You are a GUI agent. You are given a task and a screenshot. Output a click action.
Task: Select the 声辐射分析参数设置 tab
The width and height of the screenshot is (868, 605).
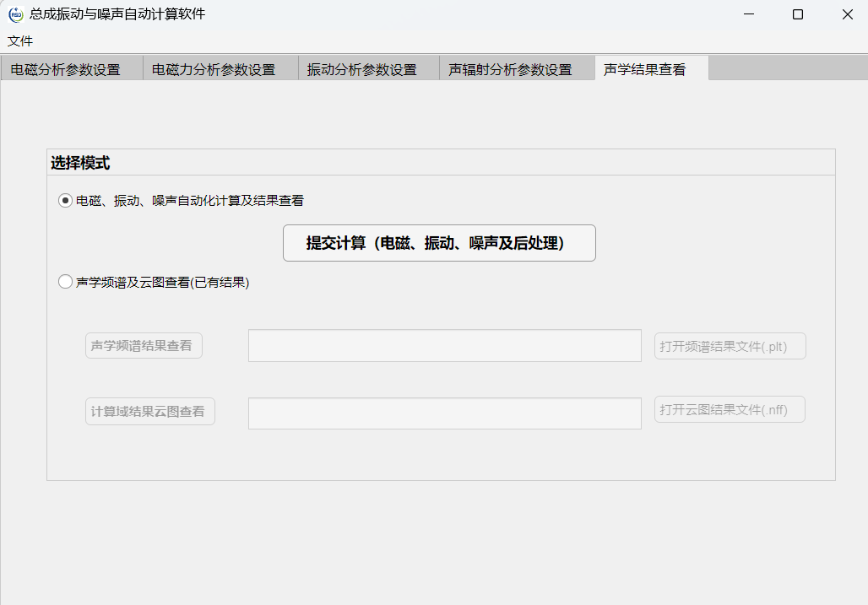click(510, 69)
